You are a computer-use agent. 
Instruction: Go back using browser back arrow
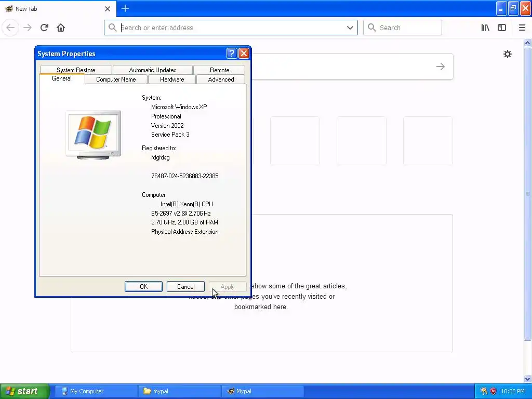pos(10,28)
